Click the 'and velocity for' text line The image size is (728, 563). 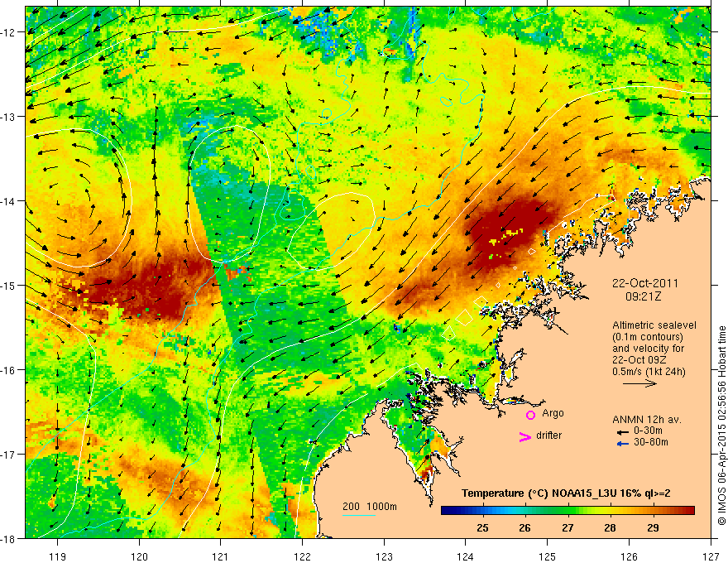click(648, 349)
